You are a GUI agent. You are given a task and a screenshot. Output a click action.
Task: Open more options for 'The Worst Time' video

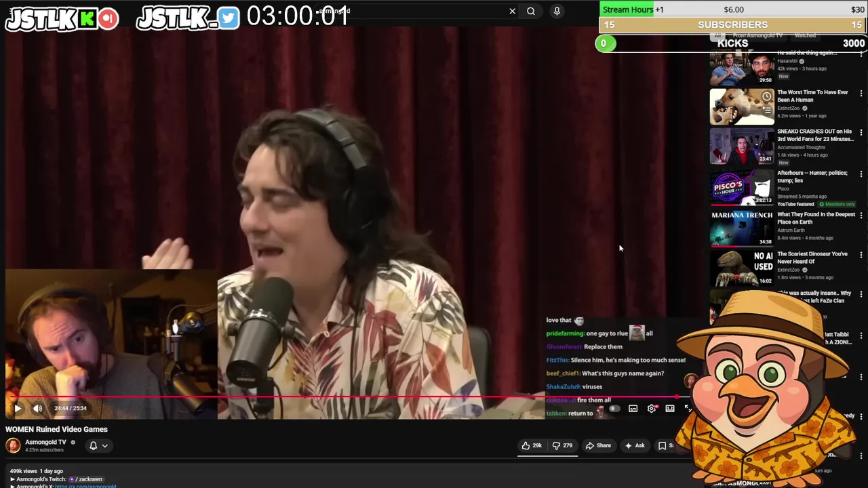tap(861, 93)
